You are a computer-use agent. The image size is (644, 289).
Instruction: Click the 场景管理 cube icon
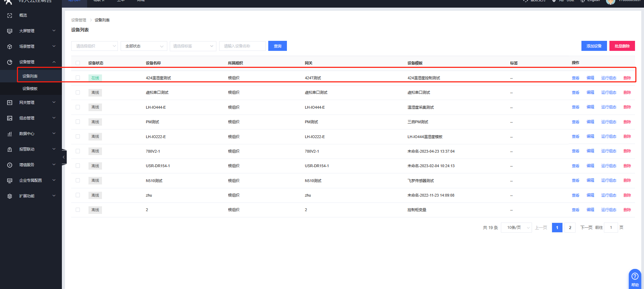pos(10,47)
